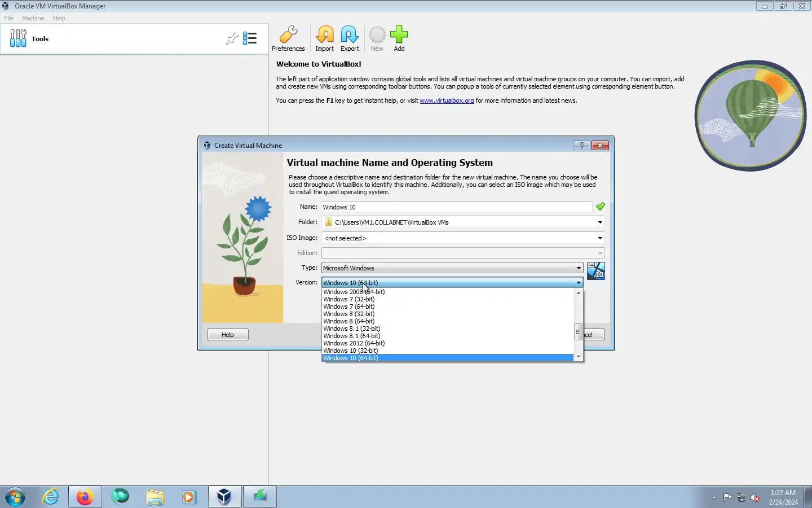Click the version list scrollbar up arrow
The image size is (812, 508).
578,293
